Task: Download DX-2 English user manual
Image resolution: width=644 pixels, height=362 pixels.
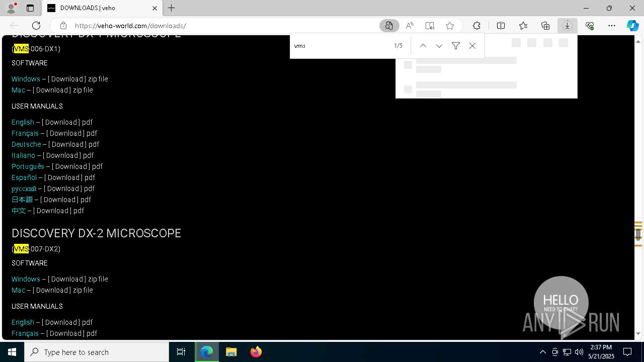Action: click(x=60, y=322)
